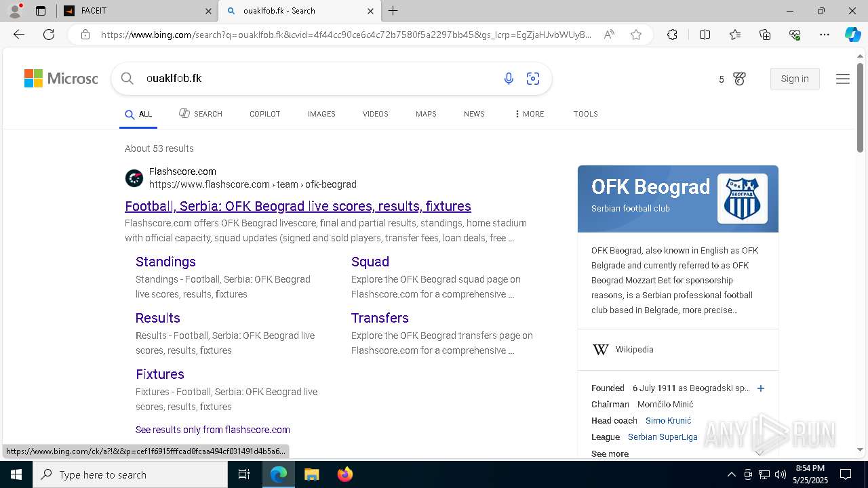
Task: Open the TOOLS option
Action: point(586,114)
